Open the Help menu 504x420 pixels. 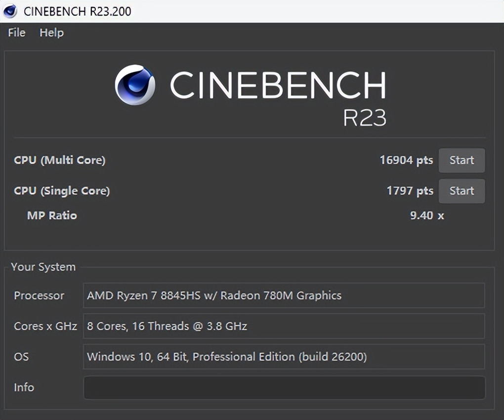pos(51,33)
